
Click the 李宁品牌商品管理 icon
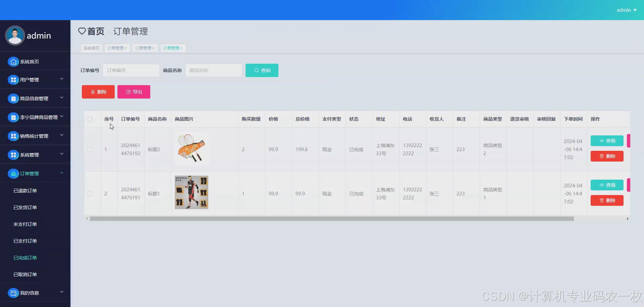click(x=13, y=117)
